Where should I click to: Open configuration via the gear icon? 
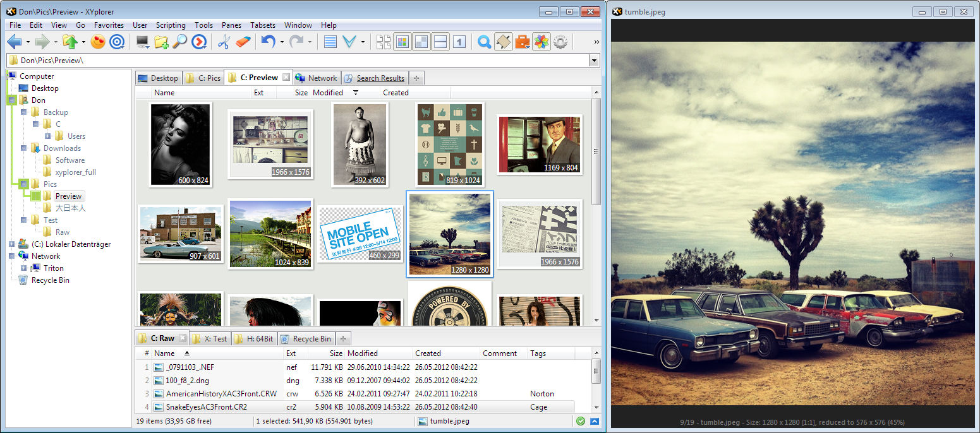[560, 42]
